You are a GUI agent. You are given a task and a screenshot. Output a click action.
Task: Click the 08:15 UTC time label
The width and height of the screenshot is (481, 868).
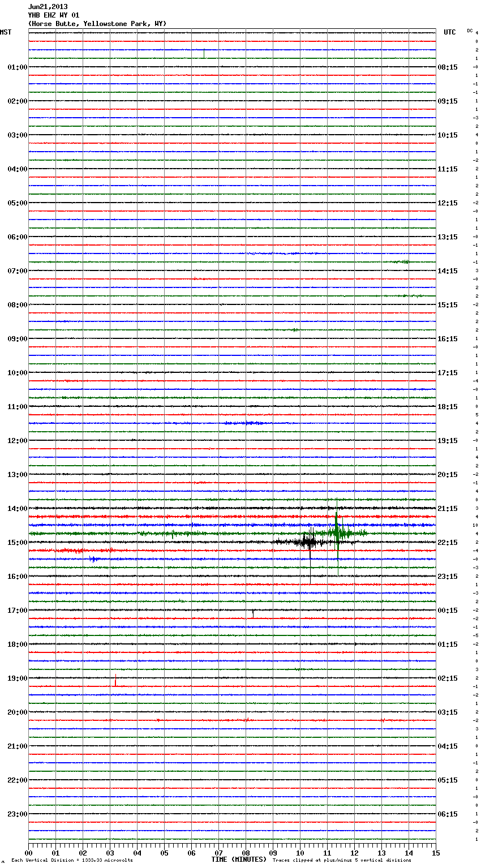(x=448, y=67)
